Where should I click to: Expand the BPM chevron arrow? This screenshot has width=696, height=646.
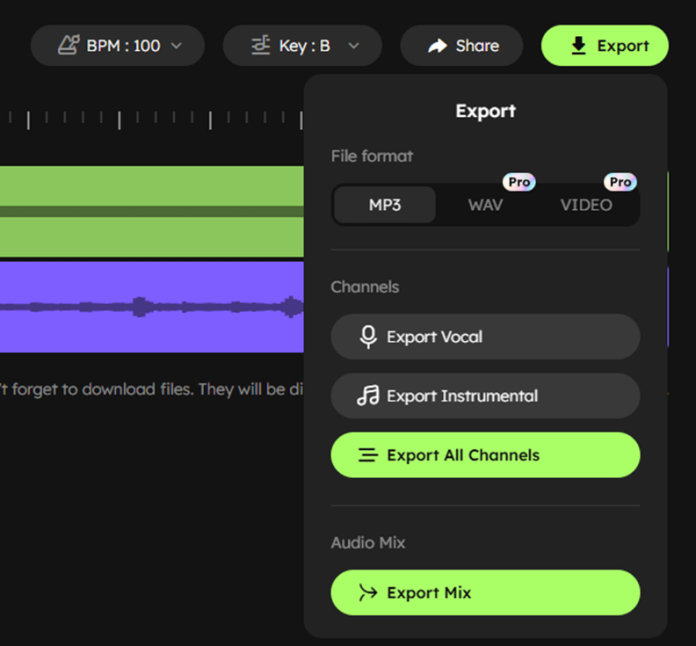177,45
